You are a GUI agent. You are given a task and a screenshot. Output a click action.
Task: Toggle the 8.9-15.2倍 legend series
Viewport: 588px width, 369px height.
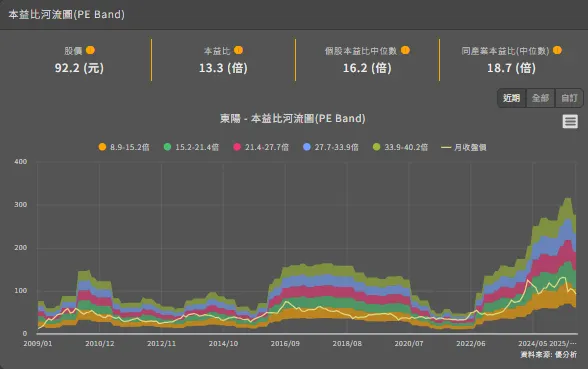click(x=124, y=147)
